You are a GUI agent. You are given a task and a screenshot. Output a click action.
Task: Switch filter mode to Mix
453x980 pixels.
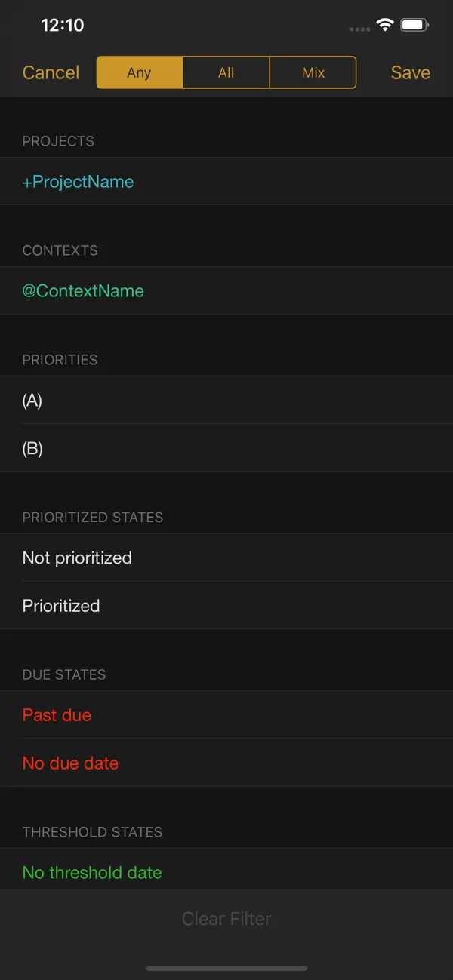click(x=313, y=72)
